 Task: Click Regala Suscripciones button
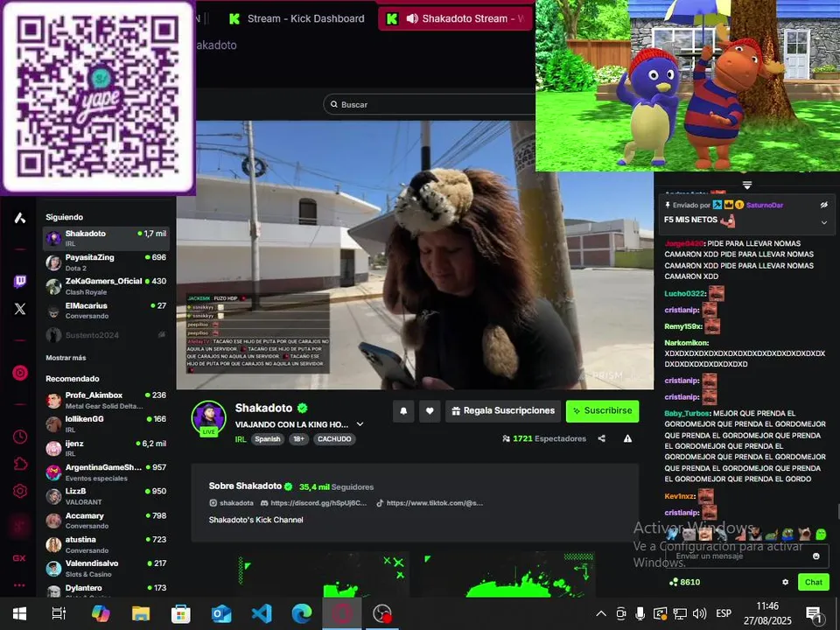[502, 411]
